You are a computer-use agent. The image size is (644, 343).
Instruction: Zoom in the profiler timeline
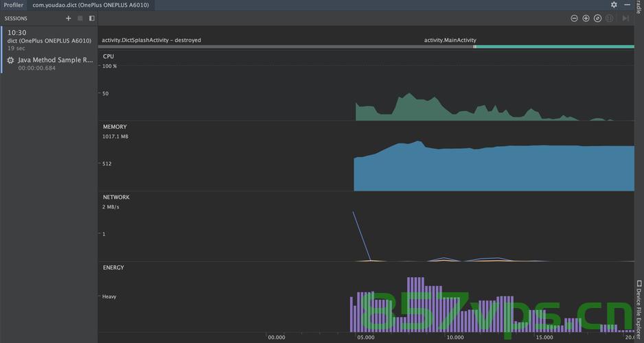(x=586, y=18)
